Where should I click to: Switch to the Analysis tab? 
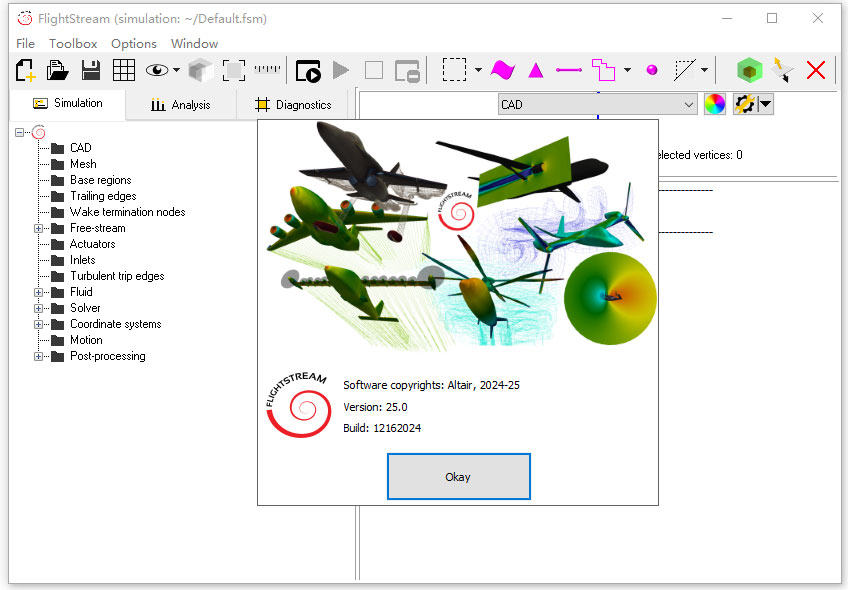(181, 105)
